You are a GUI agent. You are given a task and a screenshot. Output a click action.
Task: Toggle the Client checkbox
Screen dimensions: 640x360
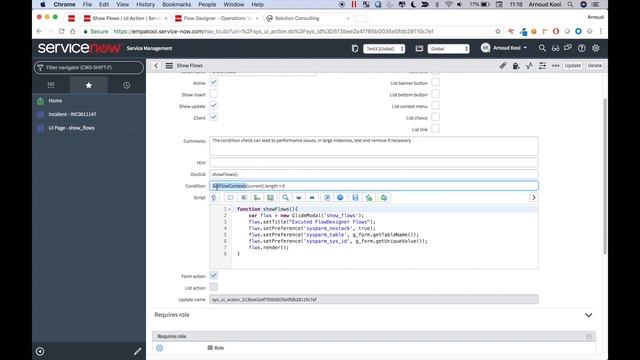pos(213,117)
